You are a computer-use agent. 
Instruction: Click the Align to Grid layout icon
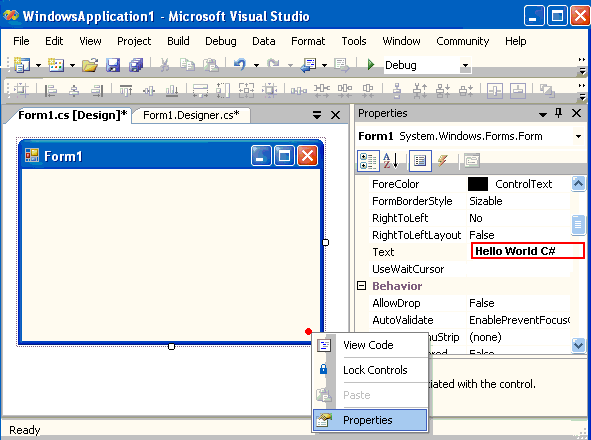click(22, 90)
